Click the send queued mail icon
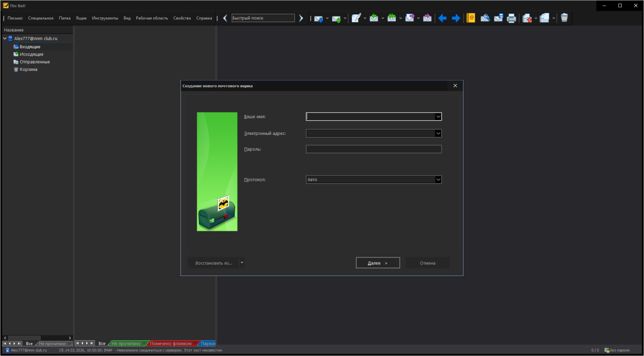644x356 pixels. tap(336, 19)
